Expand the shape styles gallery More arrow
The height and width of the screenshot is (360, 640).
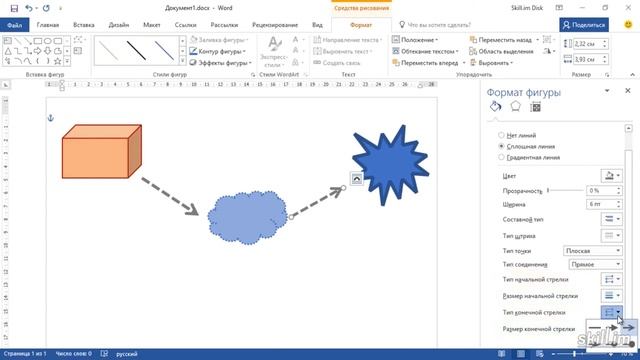tap(182, 61)
